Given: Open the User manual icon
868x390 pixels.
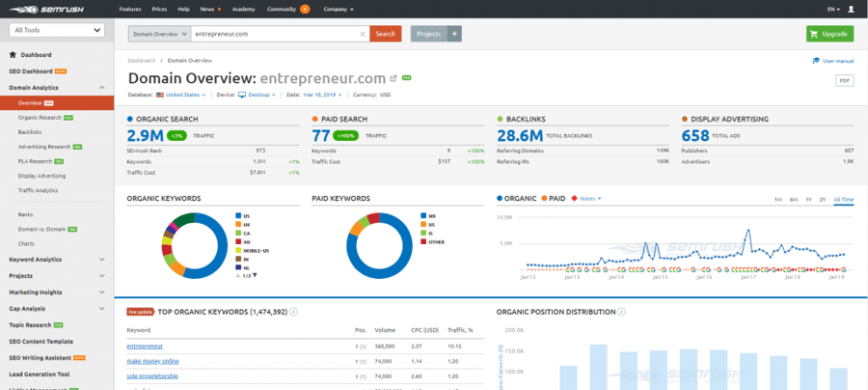Looking at the screenshot, I should (x=816, y=61).
